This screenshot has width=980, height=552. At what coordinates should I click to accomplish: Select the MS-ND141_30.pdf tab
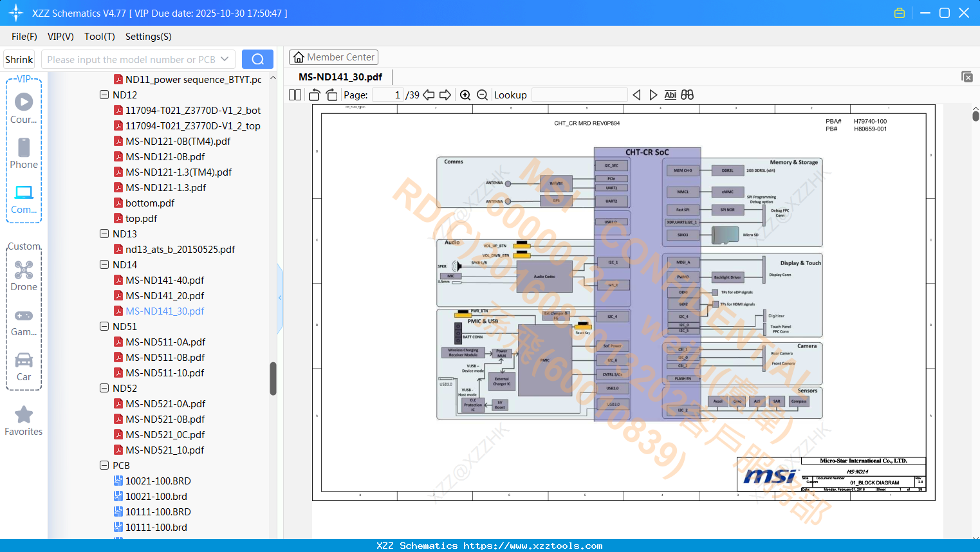click(340, 77)
